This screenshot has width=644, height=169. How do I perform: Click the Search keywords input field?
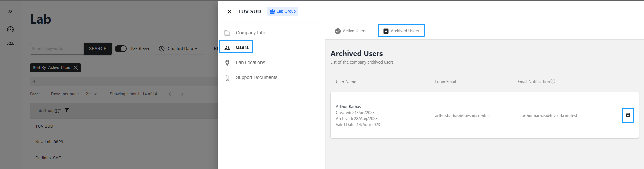click(56, 49)
